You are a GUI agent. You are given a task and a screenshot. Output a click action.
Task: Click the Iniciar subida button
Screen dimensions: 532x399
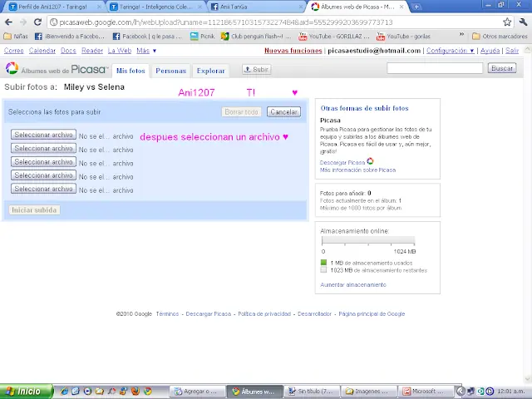point(34,210)
